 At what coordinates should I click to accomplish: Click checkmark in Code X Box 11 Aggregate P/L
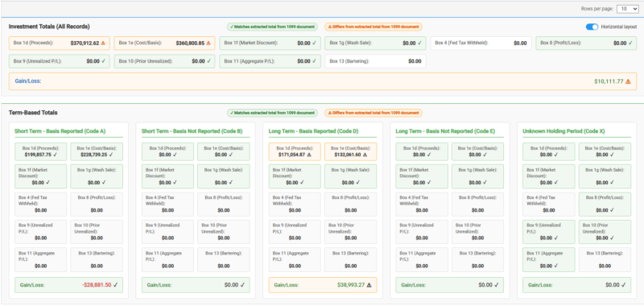pyautogui.click(x=556, y=266)
